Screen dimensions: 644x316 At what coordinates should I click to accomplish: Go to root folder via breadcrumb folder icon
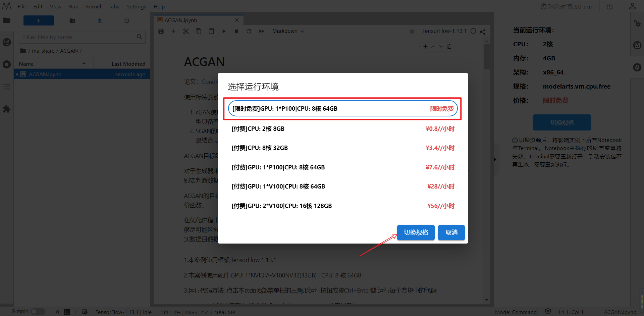pyautogui.click(x=23, y=51)
